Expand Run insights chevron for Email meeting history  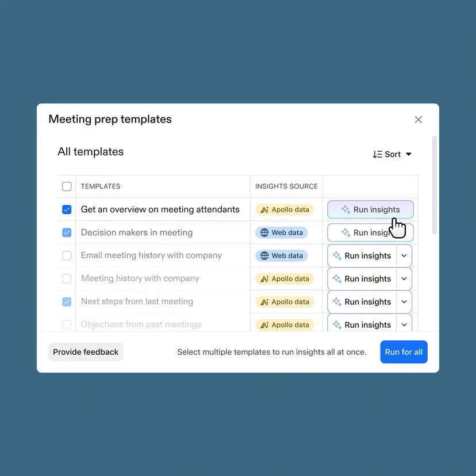(404, 256)
